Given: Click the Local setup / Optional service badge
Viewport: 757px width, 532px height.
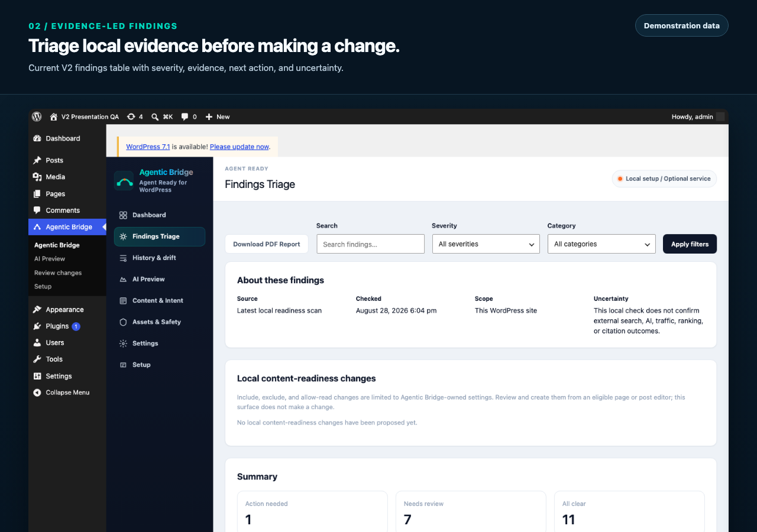Looking at the screenshot, I should (x=664, y=179).
